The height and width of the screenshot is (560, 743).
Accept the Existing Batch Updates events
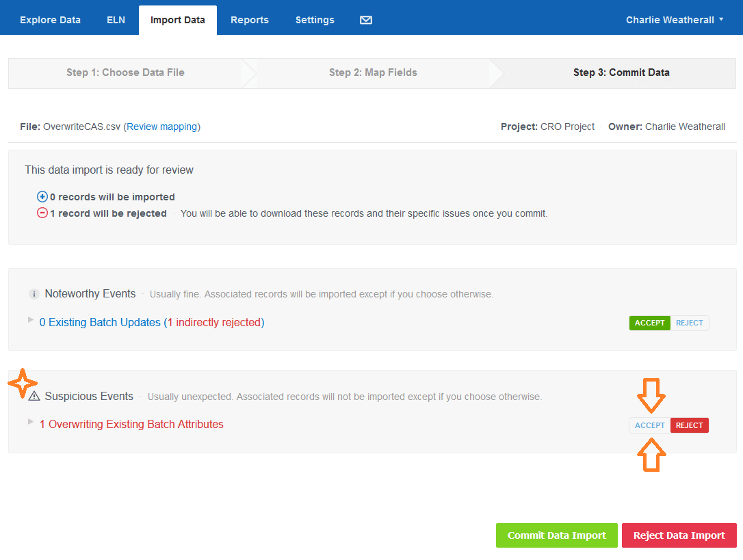[x=649, y=323]
